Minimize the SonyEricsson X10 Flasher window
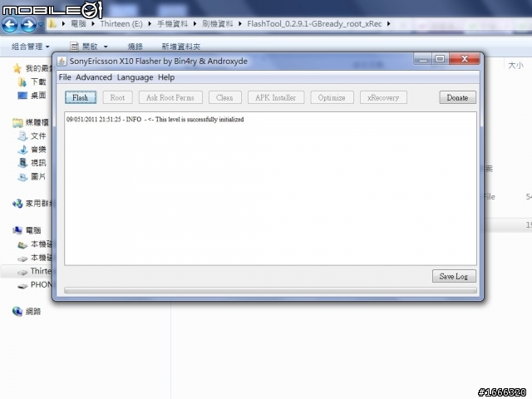Viewport: 532px width, 399px height. (423, 59)
